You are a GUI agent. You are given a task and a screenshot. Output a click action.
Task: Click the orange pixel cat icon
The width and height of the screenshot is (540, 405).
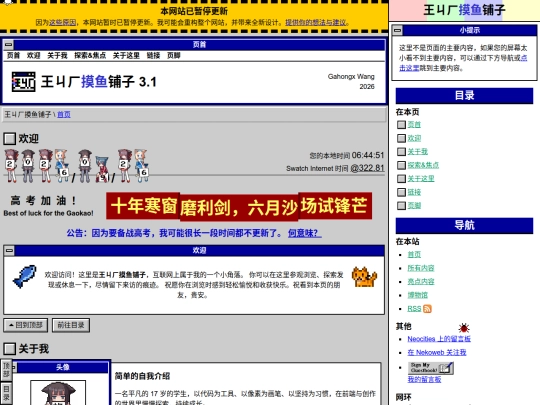point(364,277)
